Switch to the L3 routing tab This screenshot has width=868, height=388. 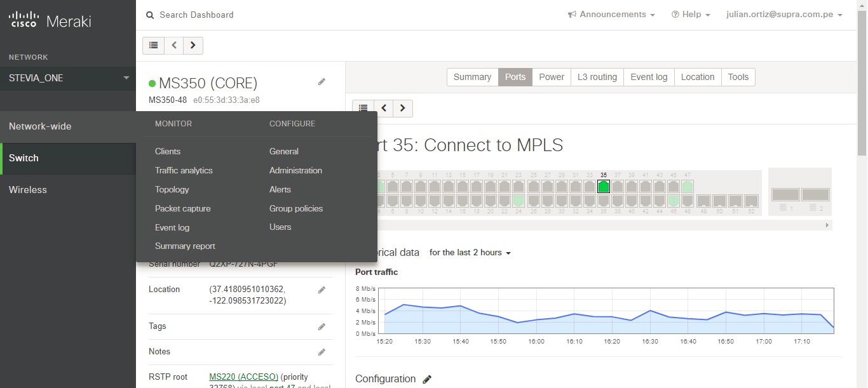(x=597, y=77)
